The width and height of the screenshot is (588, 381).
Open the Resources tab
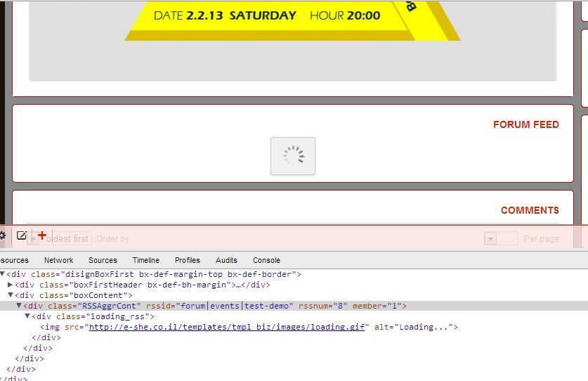pos(14,260)
